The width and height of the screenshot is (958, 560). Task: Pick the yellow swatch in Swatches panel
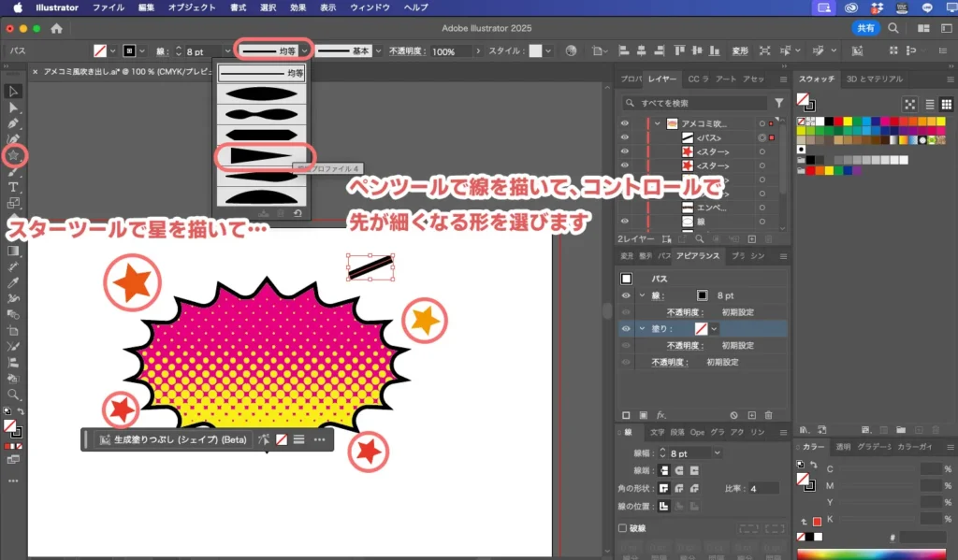(x=848, y=122)
